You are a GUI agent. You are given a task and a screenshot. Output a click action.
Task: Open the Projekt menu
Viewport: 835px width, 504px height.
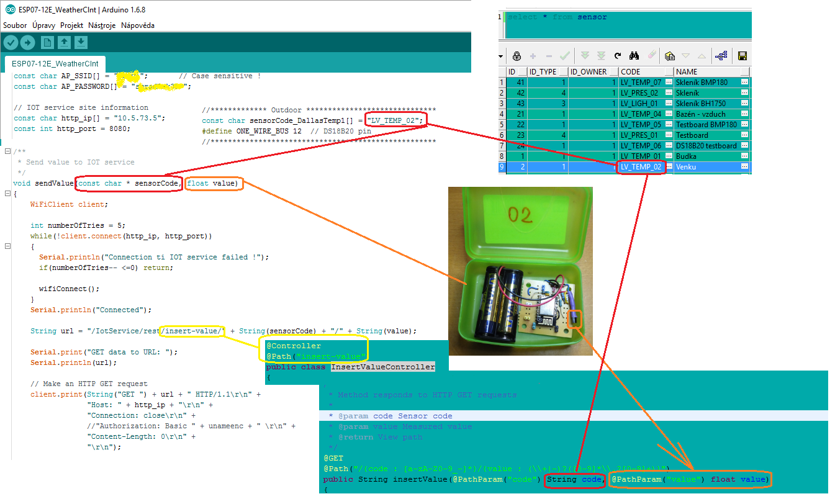coord(72,25)
